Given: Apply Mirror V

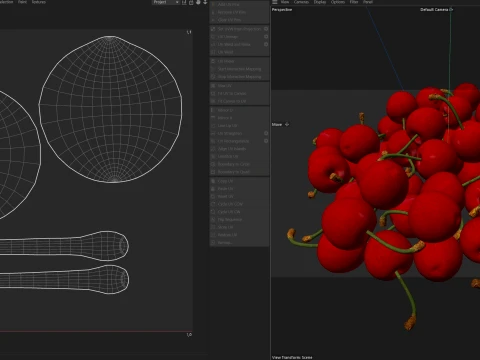Looking at the screenshot, I should click(239, 118).
